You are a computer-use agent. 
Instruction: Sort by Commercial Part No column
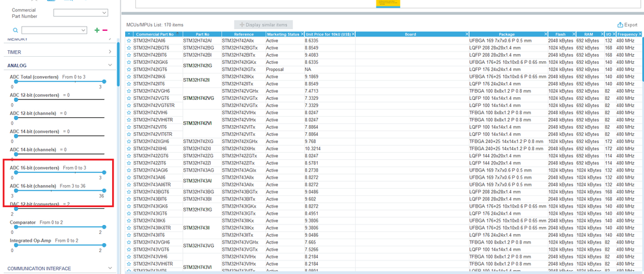pyautogui.click(x=157, y=34)
